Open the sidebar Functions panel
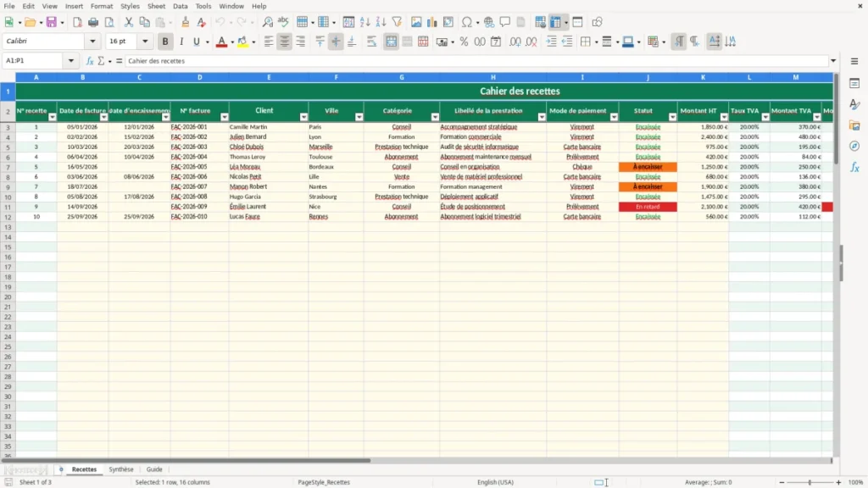The image size is (868, 488). click(854, 167)
